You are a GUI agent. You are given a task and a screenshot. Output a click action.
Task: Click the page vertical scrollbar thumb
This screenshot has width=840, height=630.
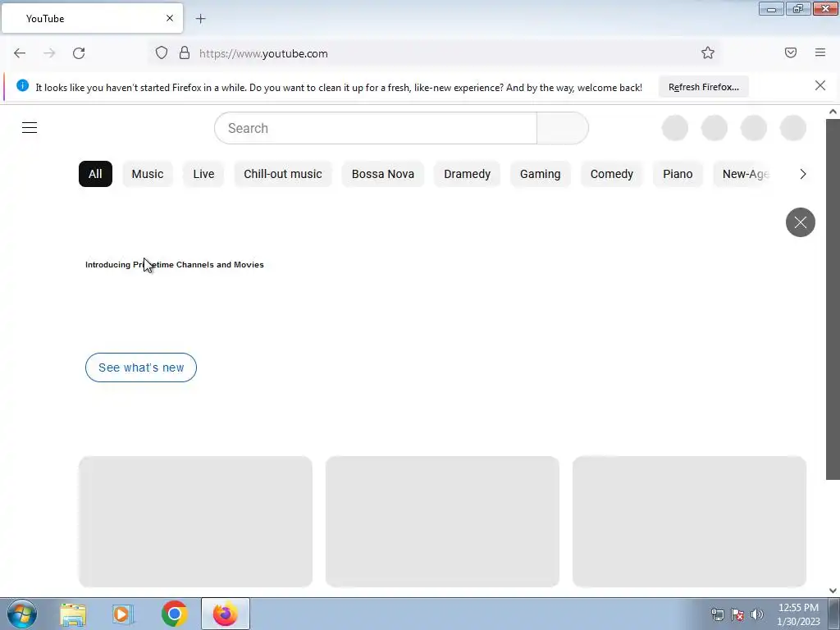click(x=833, y=299)
